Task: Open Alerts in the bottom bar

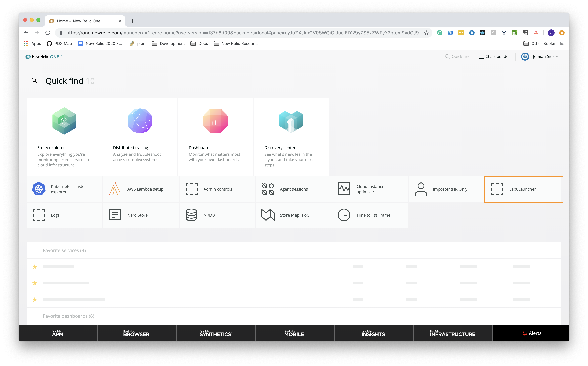Action: (532, 333)
